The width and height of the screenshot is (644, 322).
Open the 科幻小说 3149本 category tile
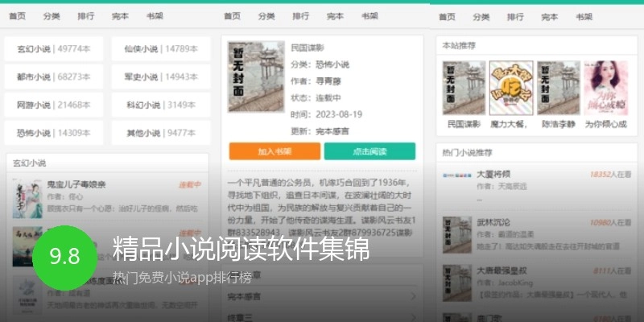click(161, 105)
